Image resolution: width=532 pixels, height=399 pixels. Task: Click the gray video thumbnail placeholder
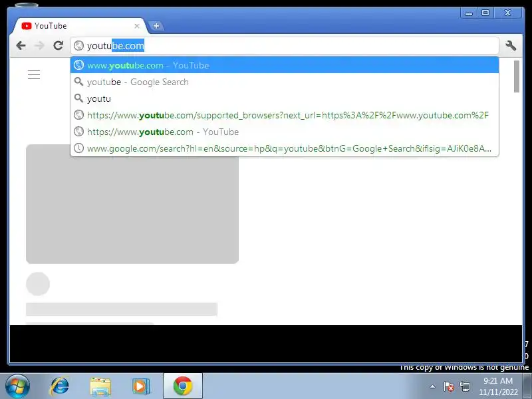click(x=132, y=204)
